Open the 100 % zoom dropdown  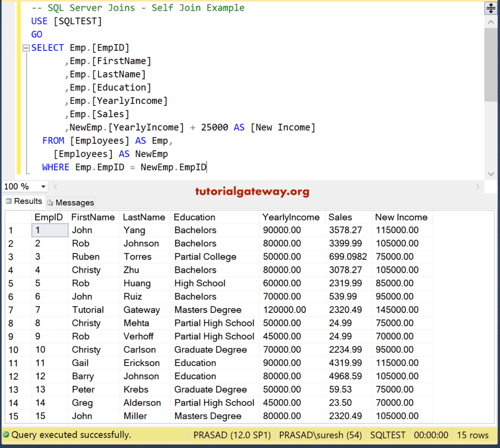pos(43,187)
